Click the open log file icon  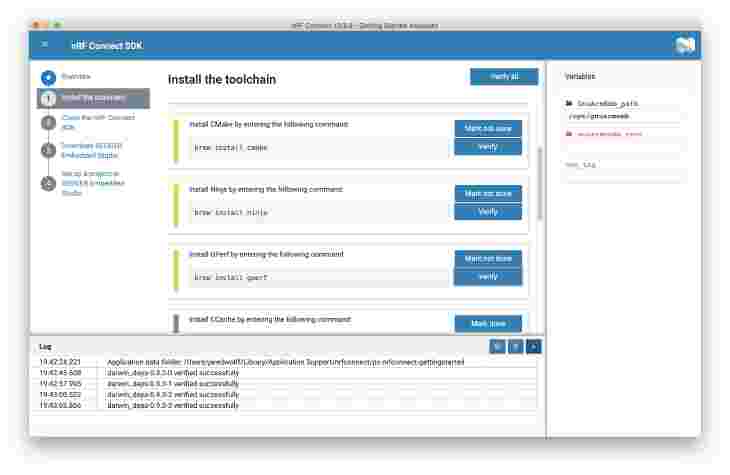coord(498,346)
